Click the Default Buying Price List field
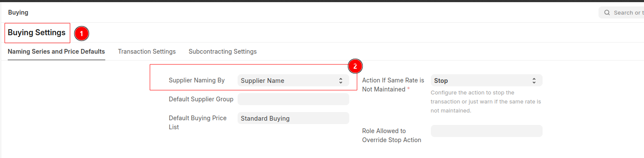644x158 pixels. pyautogui.click(x=293, y=118)
